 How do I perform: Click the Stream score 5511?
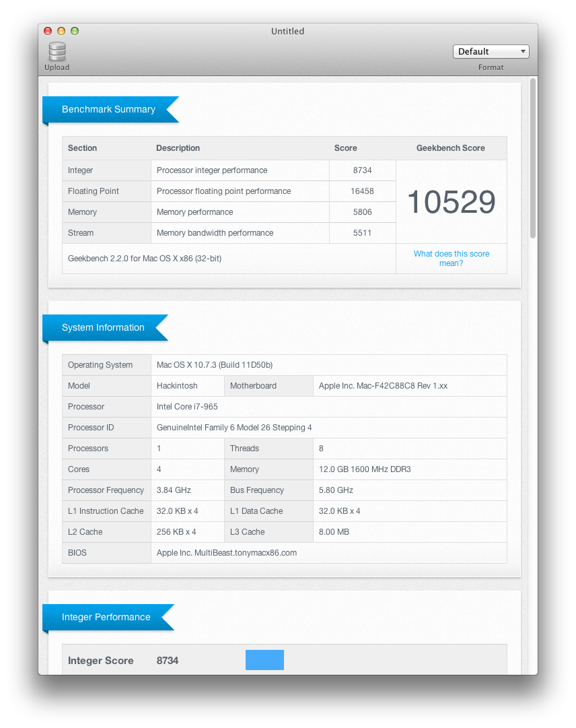pos(362,233)
